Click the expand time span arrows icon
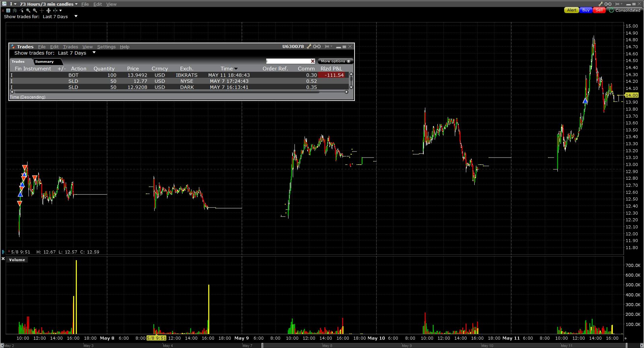 pos(48,10)
